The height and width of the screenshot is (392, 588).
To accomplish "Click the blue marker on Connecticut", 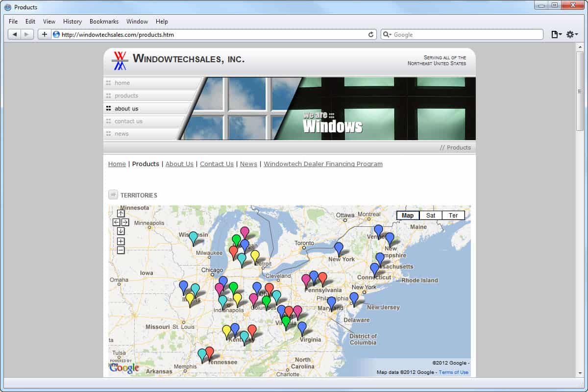I will point(375,269).
